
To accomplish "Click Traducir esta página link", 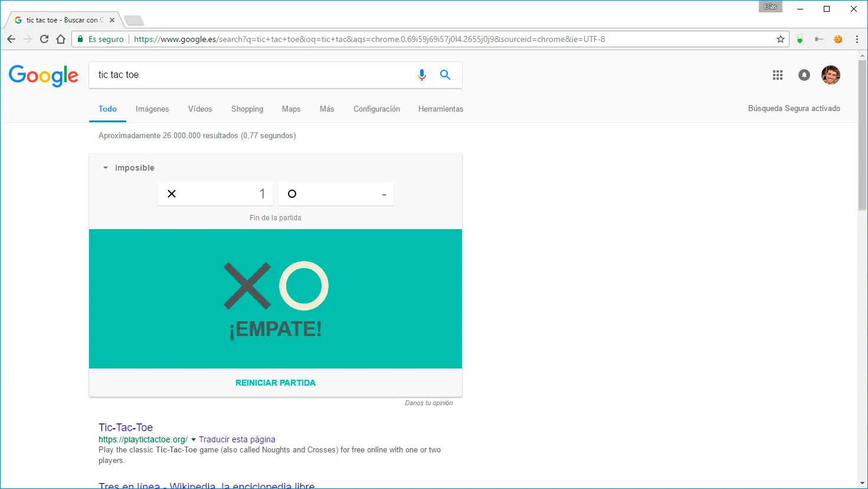I will [x=237, y=439].
